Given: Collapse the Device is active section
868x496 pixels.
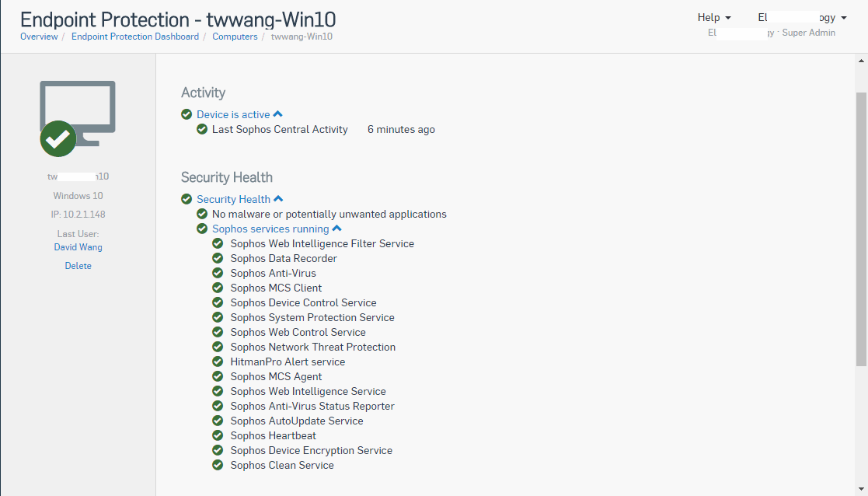Looking at the screenshot, I should click(x=278, y=114).
